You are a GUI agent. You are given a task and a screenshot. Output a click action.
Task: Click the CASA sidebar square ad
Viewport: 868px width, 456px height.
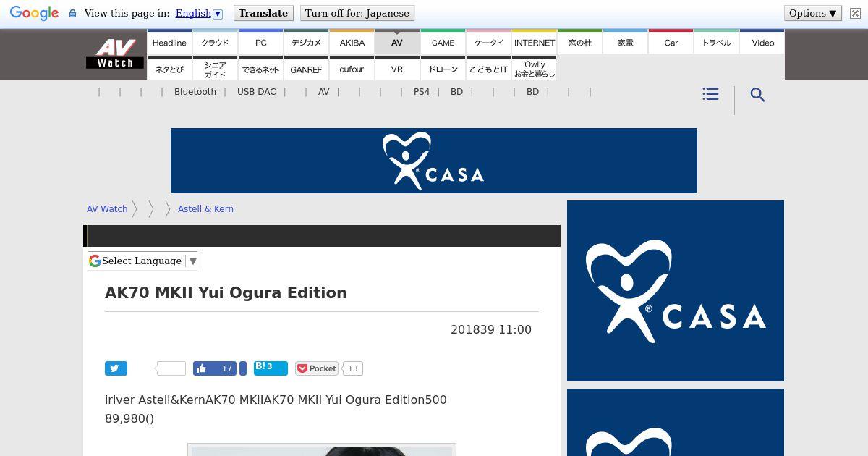tap(676, 291)
